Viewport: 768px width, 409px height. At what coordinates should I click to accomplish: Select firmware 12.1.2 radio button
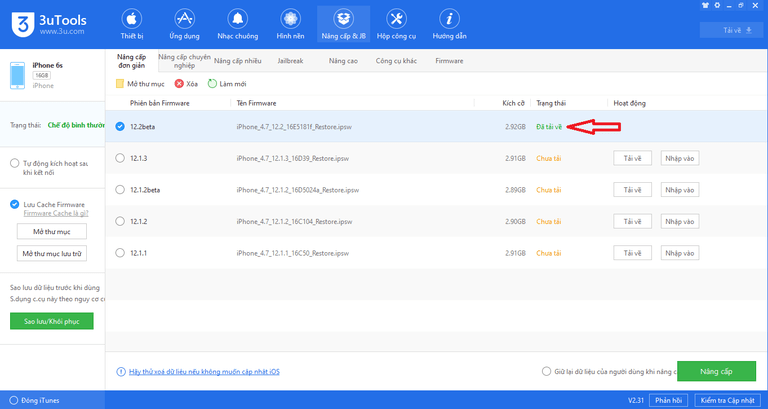pos(120,221)
